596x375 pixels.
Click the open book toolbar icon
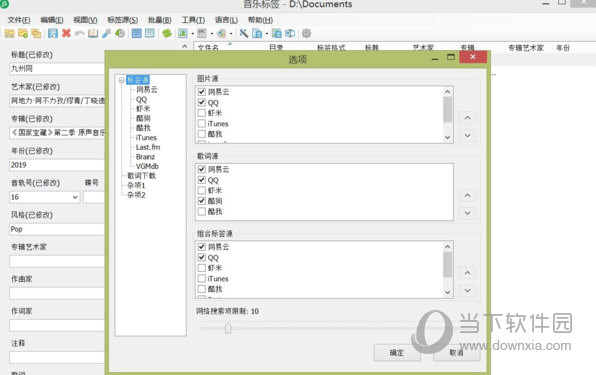(93, 33)
